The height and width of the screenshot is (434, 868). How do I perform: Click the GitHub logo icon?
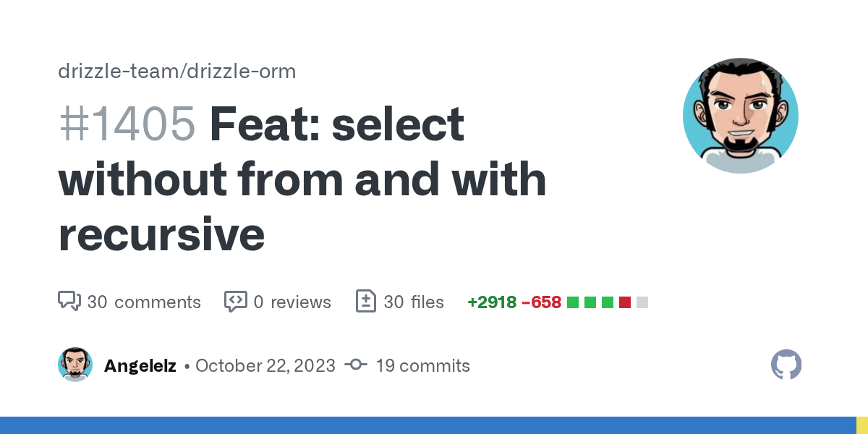[786, 365]
